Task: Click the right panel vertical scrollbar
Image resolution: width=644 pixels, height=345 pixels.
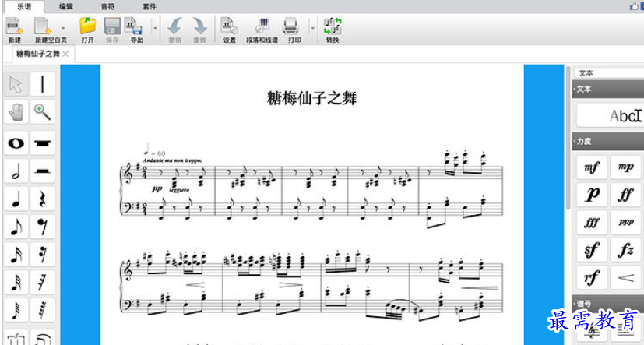Action: [x=568, y=138]
